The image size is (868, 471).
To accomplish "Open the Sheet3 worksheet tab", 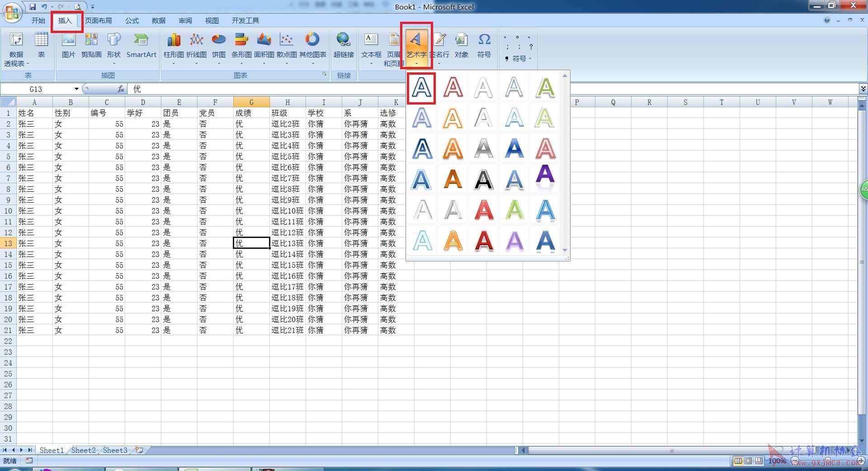I will [x=115, y=450].
